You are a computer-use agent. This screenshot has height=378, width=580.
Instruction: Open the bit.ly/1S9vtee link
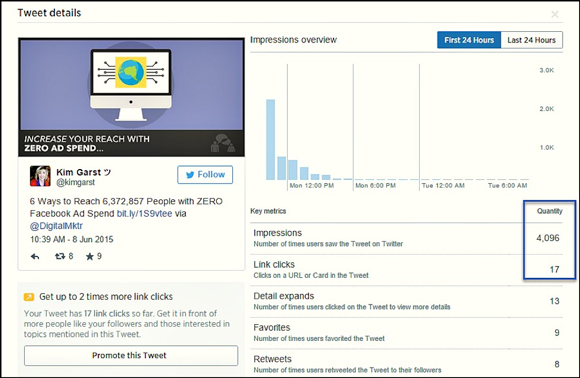click(x=144, y=214)
